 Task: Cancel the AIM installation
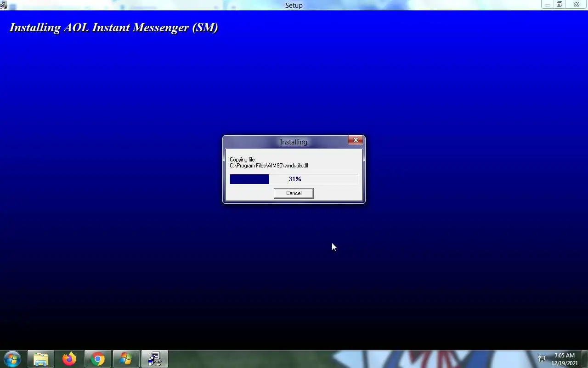[x=294, y=193]
